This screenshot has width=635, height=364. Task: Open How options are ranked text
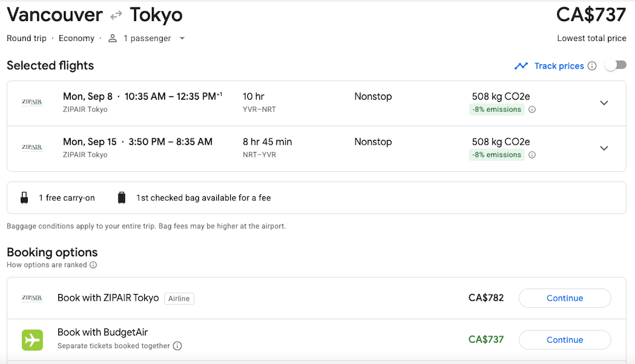tap(46, 265)
